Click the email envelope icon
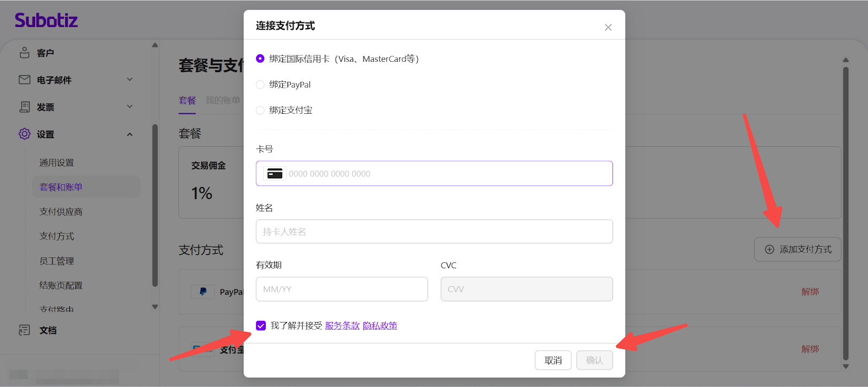This screenshot has height=387, width=868. tap(24, 80)
